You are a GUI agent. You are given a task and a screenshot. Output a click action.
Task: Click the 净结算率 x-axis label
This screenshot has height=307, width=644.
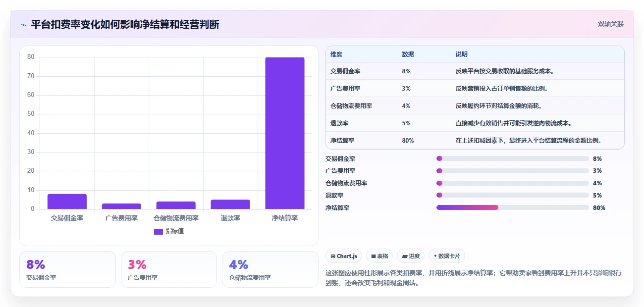click(285, 218)
